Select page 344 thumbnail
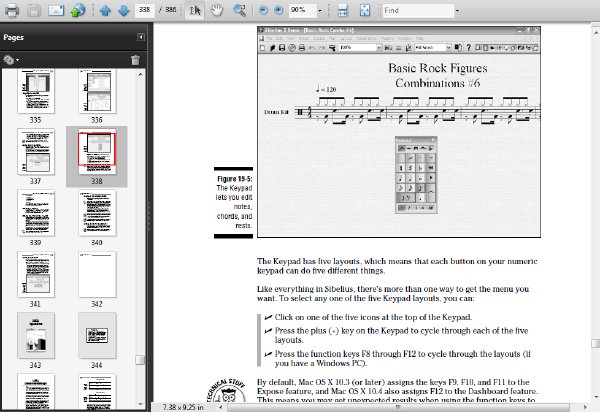 (97, 335)
